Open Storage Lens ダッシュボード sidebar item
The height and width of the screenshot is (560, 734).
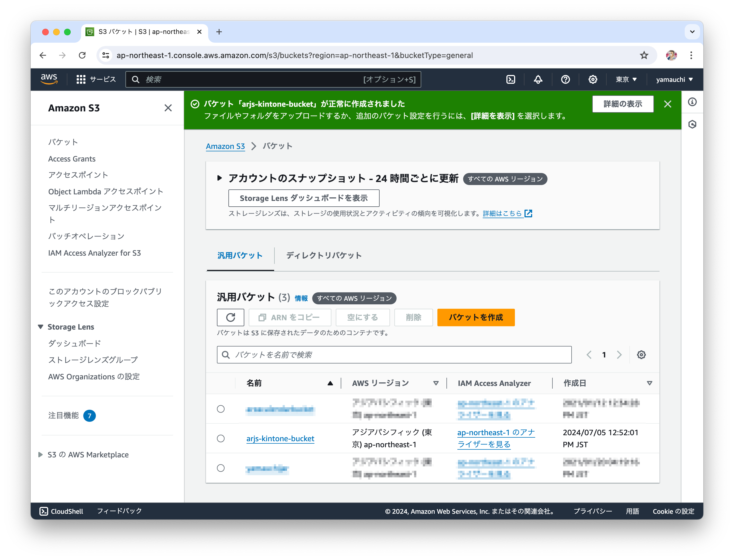(74, 344)
